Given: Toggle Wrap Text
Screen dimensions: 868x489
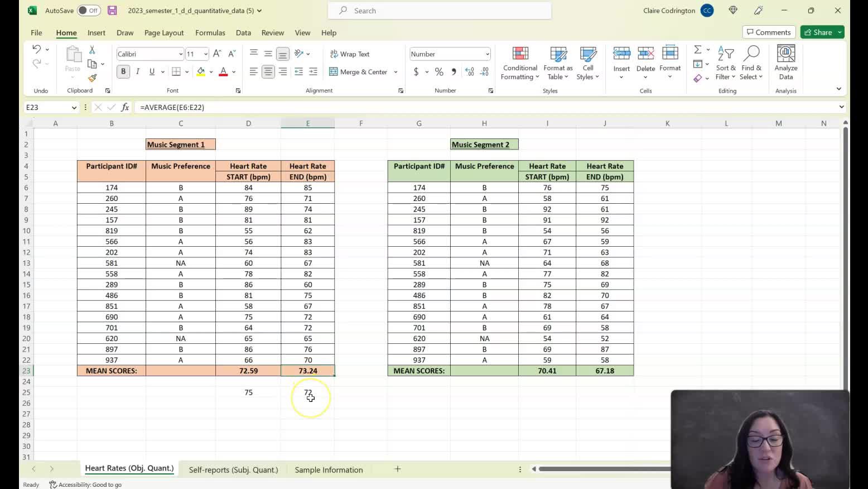Looking at the screenshot, I should point(350,54).
